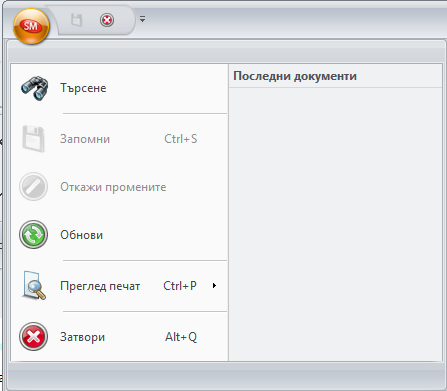Select the Обнови menu label
The width and height of the screenshot is (447, 391).
[x=82, y=235]
